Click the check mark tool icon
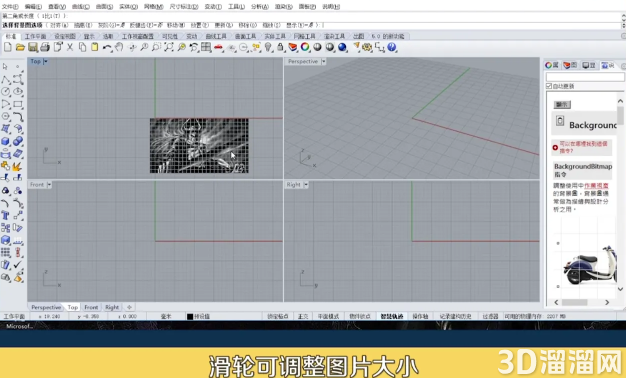 click(18, 265)
